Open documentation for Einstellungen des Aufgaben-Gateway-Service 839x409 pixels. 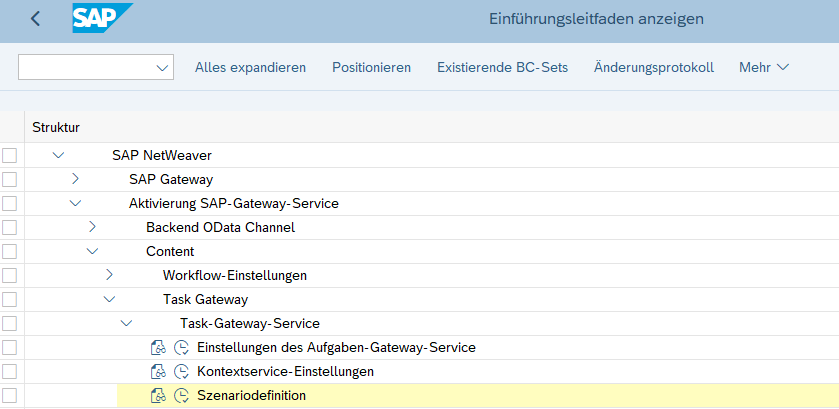pos(157,348)
